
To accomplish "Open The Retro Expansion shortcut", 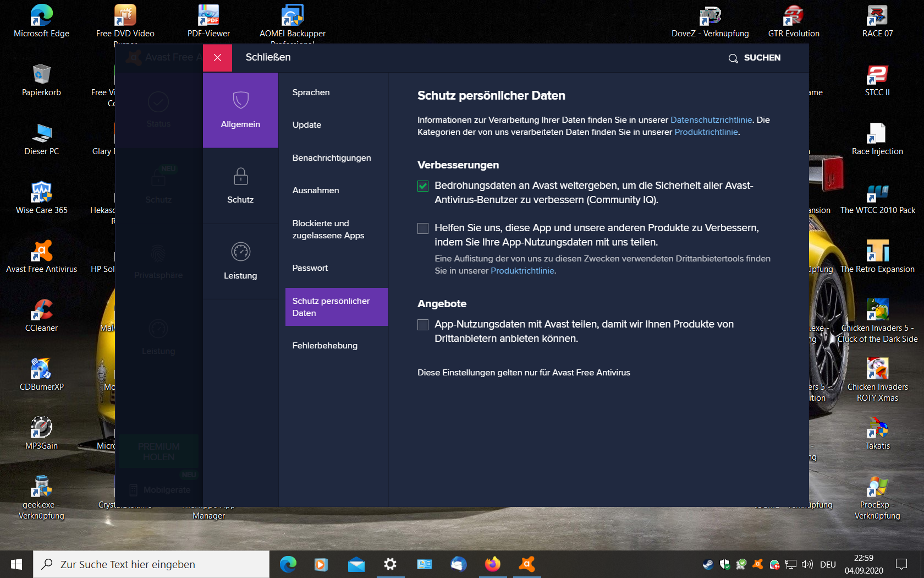I will 877,257.
